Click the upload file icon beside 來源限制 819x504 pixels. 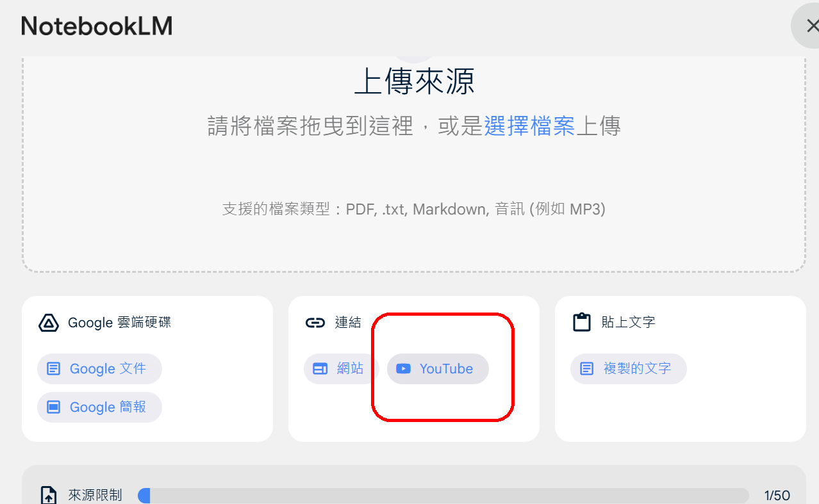point(49,496)
